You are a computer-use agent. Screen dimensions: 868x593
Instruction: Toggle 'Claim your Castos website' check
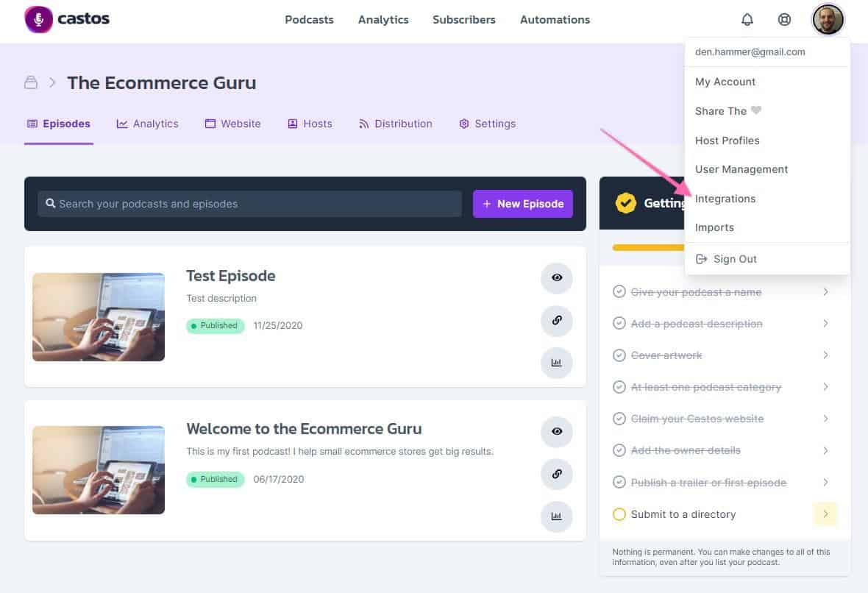[x=619, y=418]
